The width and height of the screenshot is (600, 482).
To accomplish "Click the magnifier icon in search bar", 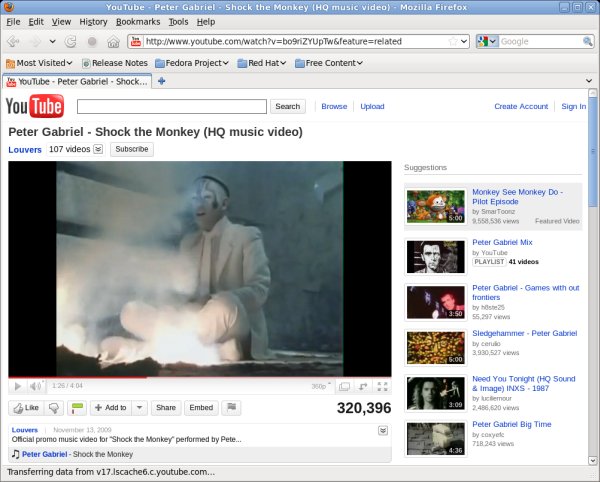I will pos(588,41).
